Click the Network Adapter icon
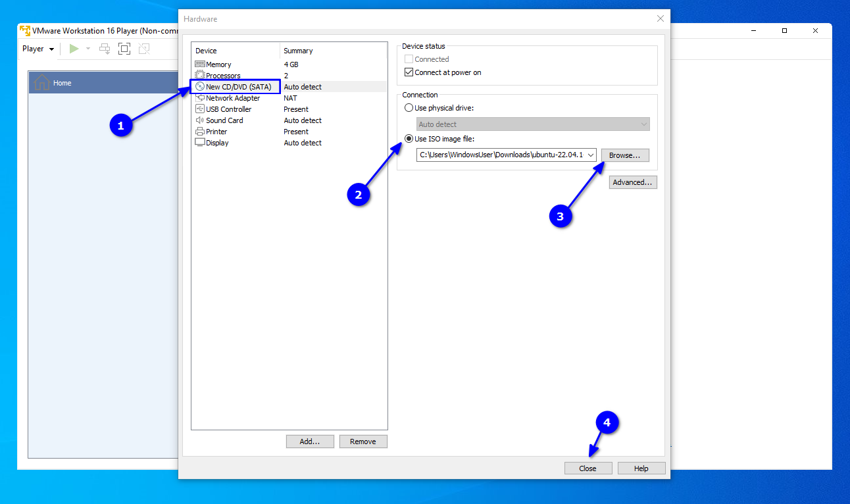The width and height of the screenshot is (850, 504). tap(200, 98)
